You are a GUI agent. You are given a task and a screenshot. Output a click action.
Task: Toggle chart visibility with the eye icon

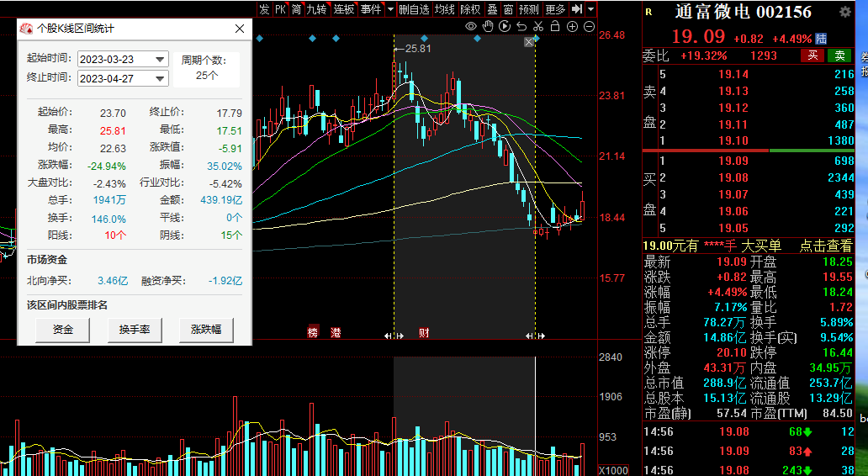pyautogui.click(x=471, y=27)
